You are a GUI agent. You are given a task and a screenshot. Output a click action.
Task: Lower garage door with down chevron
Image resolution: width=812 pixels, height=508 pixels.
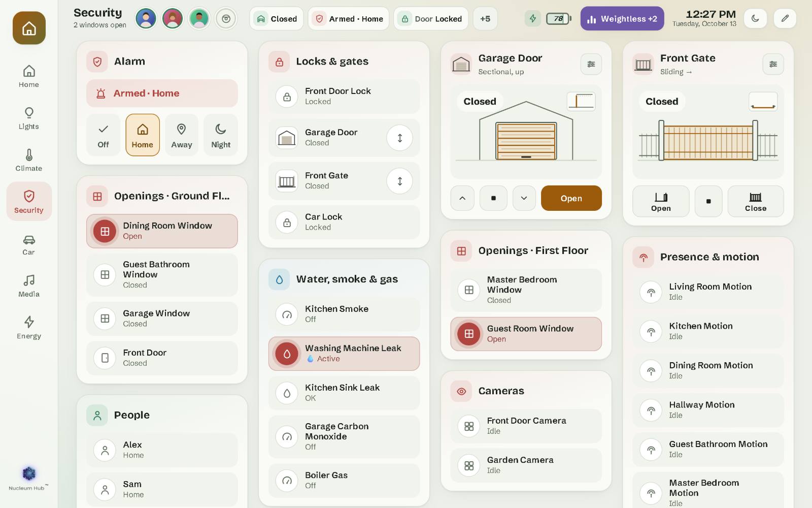coord(524,198)
